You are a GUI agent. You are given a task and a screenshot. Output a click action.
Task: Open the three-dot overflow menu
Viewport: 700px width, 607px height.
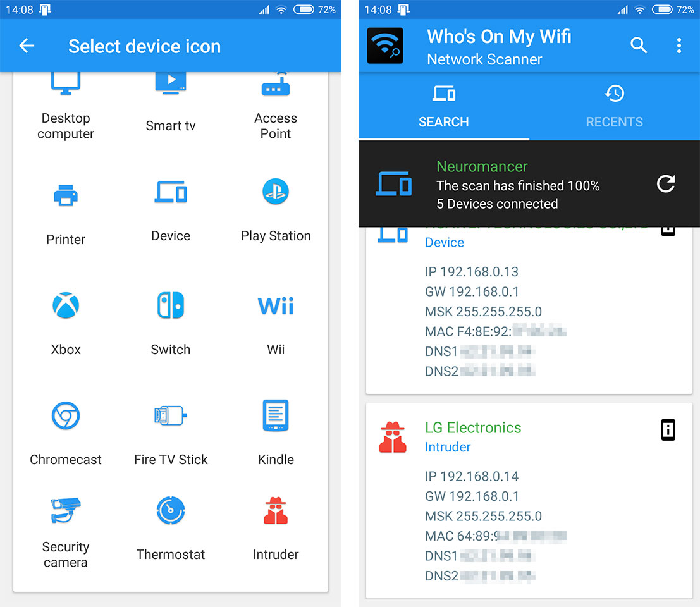point(679,46)
